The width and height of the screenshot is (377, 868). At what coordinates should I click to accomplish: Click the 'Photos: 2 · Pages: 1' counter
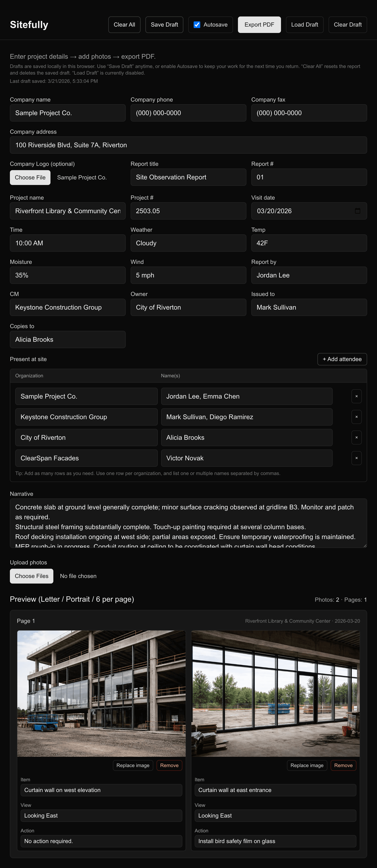[341, 600]
